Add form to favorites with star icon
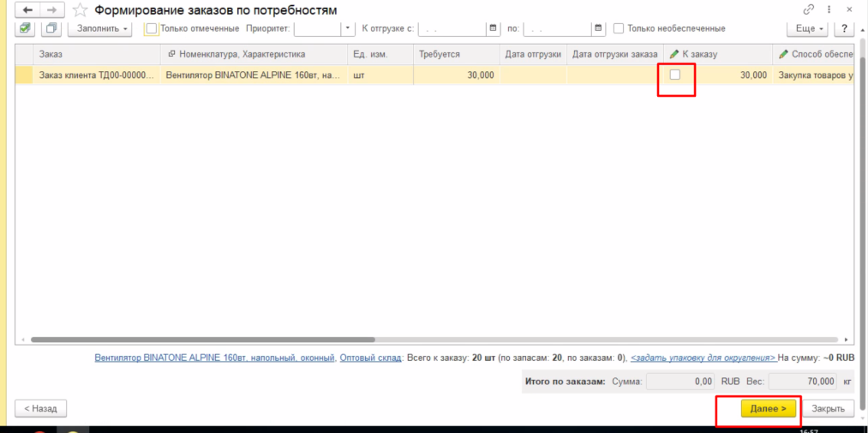 coord(80,9)
